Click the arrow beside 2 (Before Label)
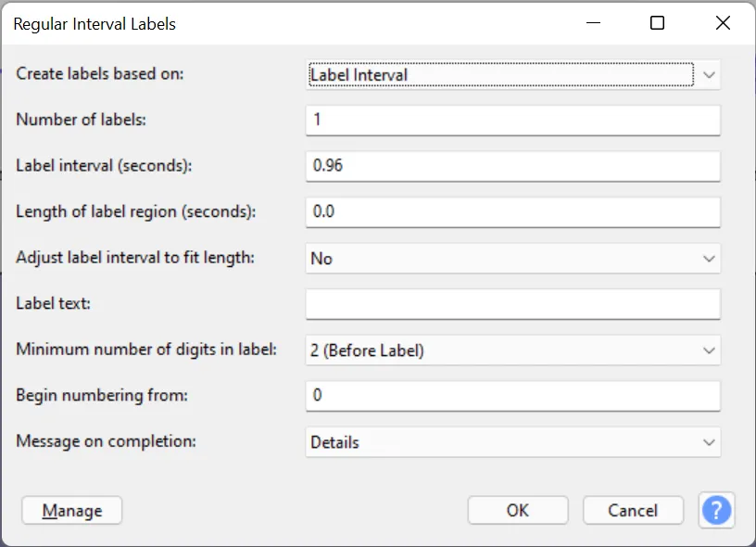Image resolution: width=756 pixels, height=547 pixels. [710, 350]
